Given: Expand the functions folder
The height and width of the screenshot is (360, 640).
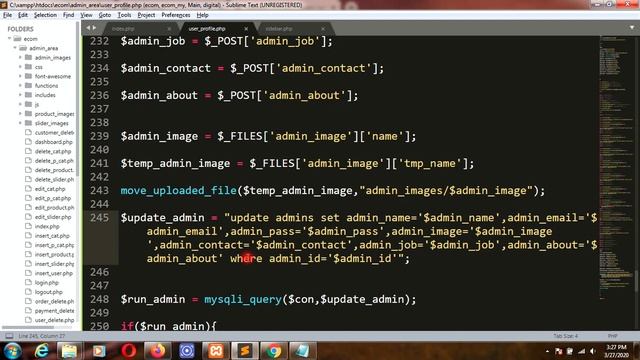Looking at the screenshot, I should (20, 86).
